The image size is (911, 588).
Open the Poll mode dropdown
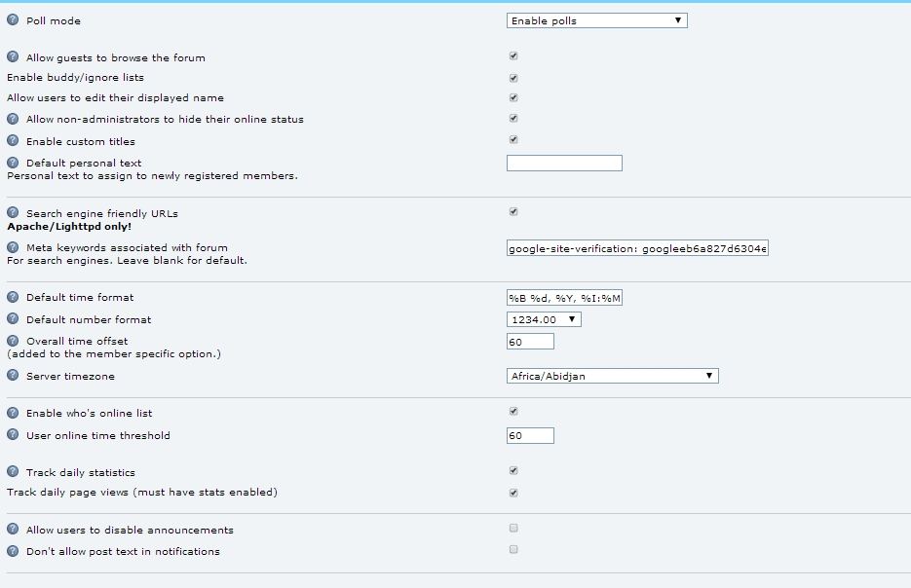(596, 20)
